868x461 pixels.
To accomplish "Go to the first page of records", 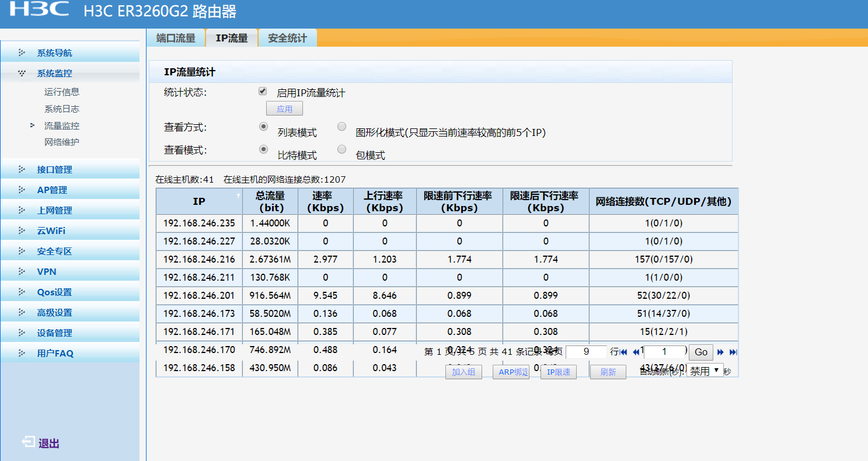I will click(x=623, y=352).
